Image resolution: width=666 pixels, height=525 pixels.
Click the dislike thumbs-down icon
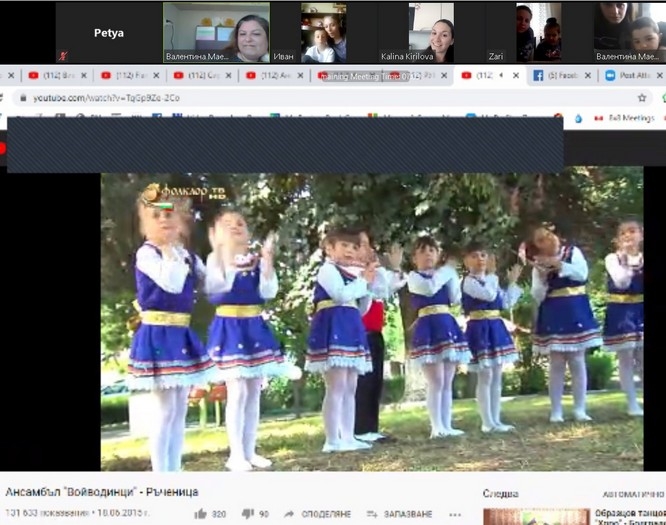[x=249, y=514]
